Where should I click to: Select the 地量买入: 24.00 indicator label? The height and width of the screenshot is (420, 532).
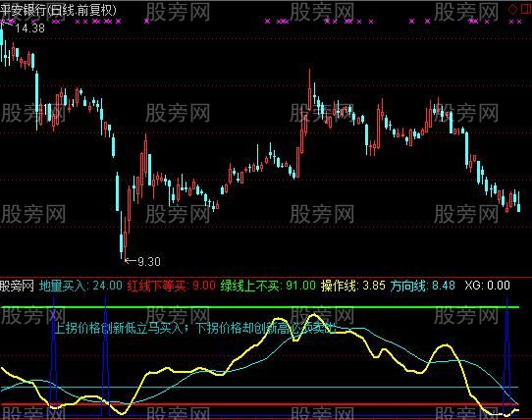[x=80, y=286]
